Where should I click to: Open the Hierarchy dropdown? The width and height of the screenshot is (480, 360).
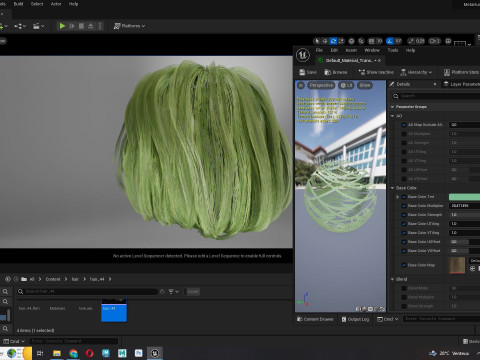416,72
